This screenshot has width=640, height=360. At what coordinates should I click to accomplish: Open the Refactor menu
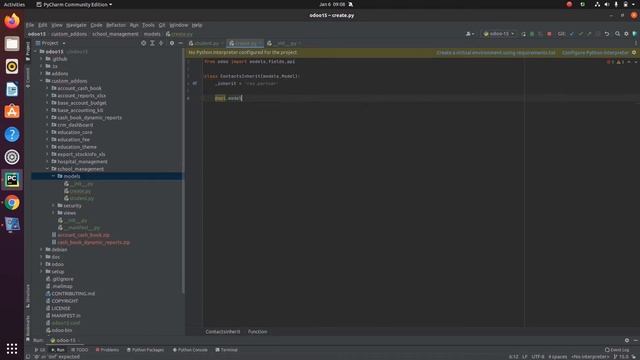click(x=116, y=25)
